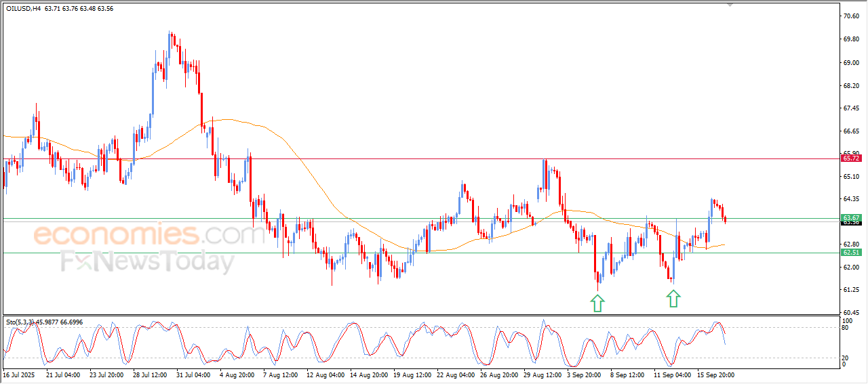Screen dimensions: 868x384
Task: Click the 66.65 price axis label
Action: tap(850, 131)
